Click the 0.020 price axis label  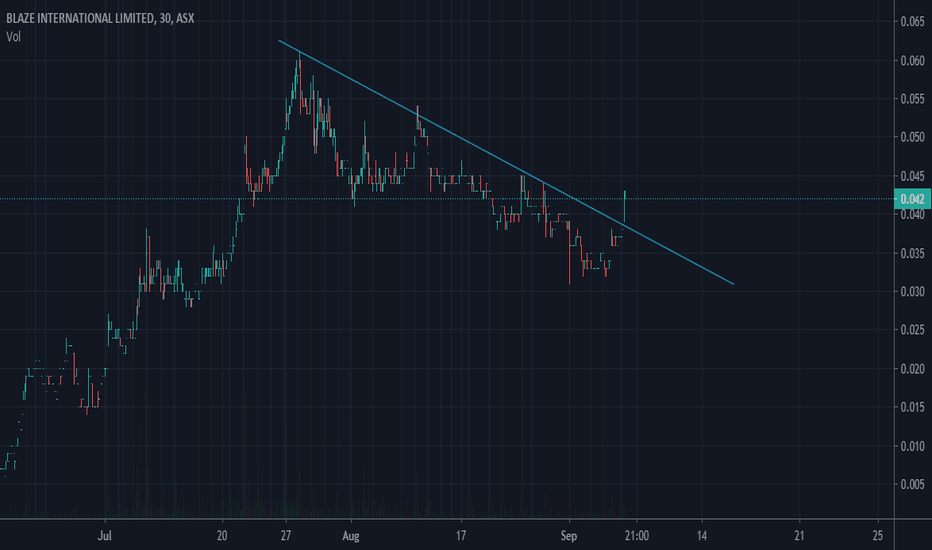click(912, 369)
